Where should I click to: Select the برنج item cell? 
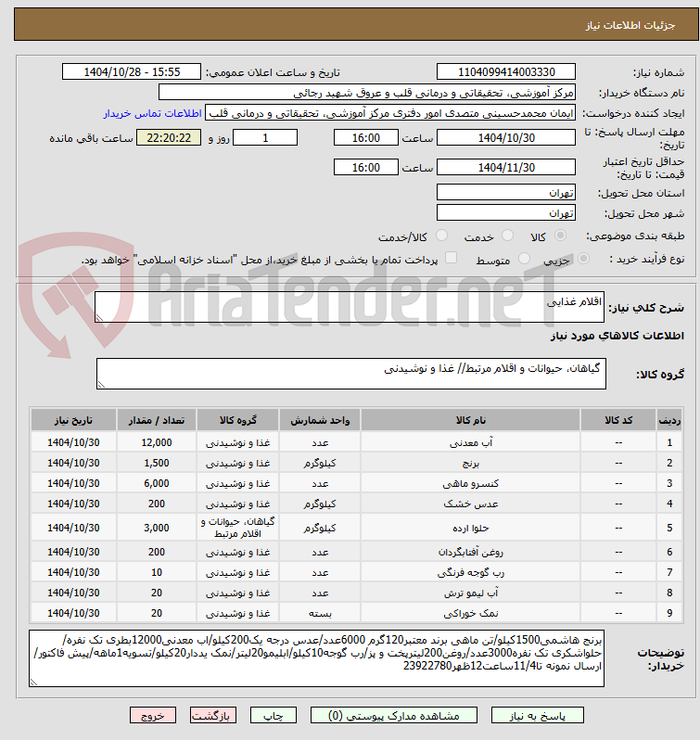coord(470,463)
